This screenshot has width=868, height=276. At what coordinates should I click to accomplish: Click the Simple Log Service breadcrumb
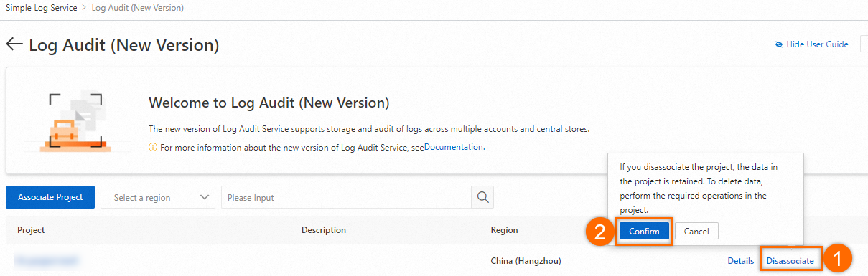point(42,8)
